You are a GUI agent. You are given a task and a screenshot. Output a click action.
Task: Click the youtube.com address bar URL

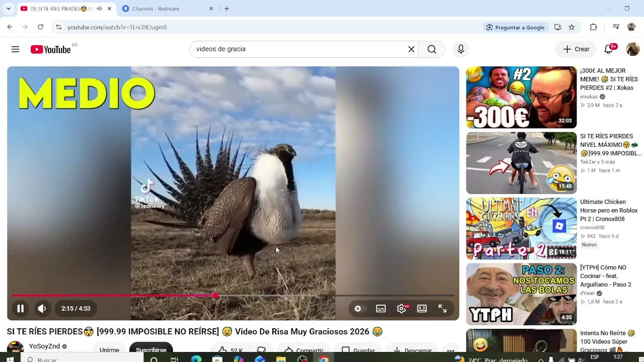tap(117, 27)
